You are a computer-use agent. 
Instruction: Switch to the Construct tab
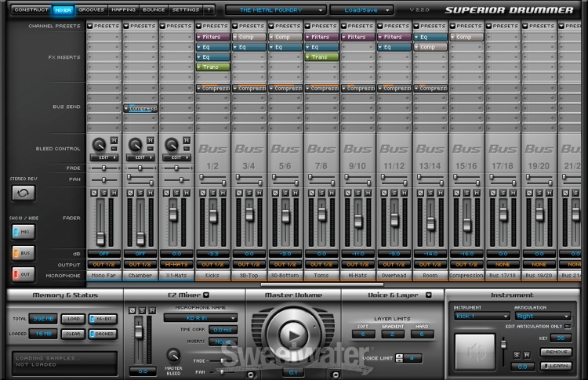click(x=31, y=10)
